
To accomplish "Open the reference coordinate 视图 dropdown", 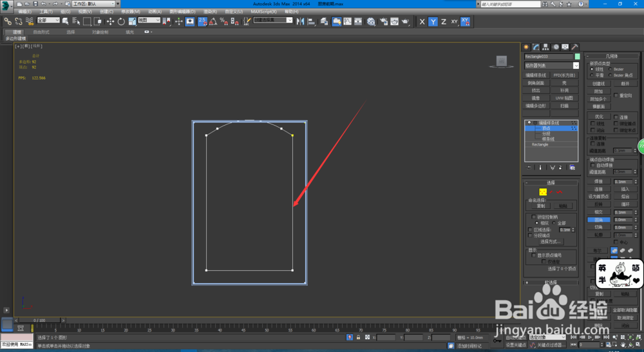I will click(x=149, y=20).
